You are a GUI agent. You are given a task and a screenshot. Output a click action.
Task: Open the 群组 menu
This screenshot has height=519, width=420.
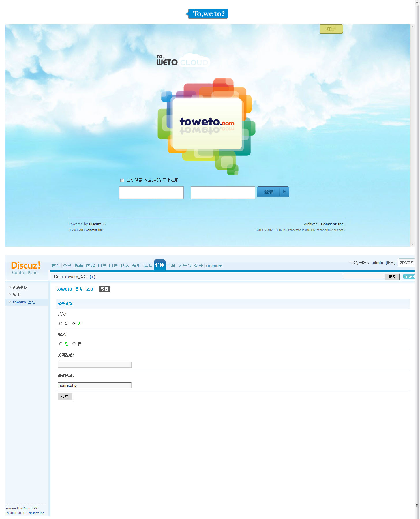pyautogui.click(x=136, y=266)
